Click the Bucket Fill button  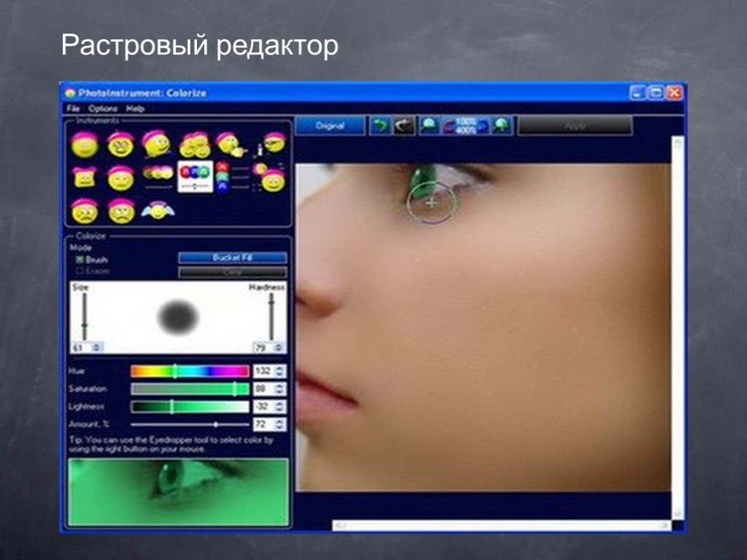pos(233,257)
